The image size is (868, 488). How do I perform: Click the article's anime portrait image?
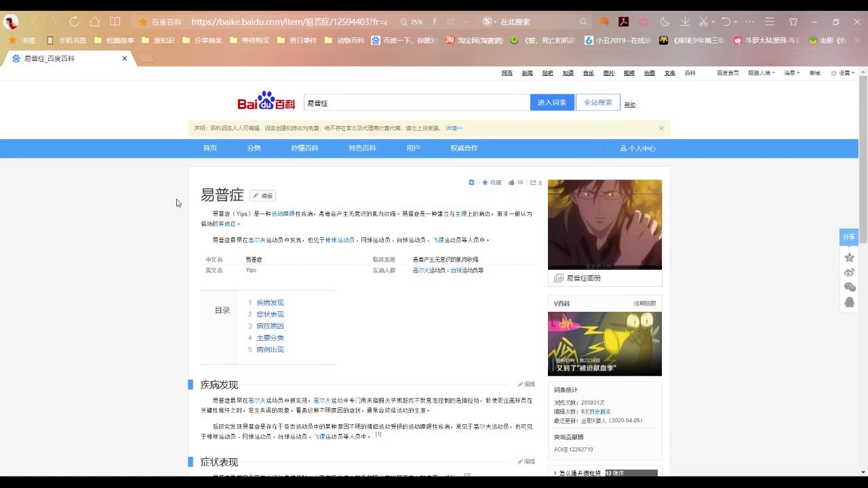[605, 224]
